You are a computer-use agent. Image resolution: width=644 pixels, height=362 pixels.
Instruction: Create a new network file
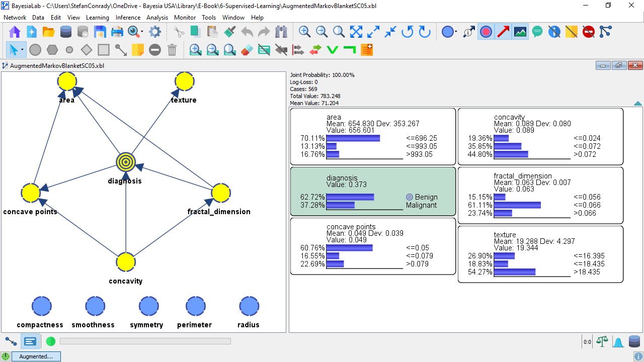(x=32, y=32)
